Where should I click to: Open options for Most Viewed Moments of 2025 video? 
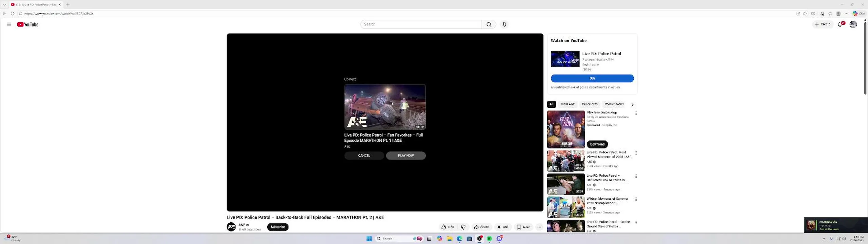point(636,153)
